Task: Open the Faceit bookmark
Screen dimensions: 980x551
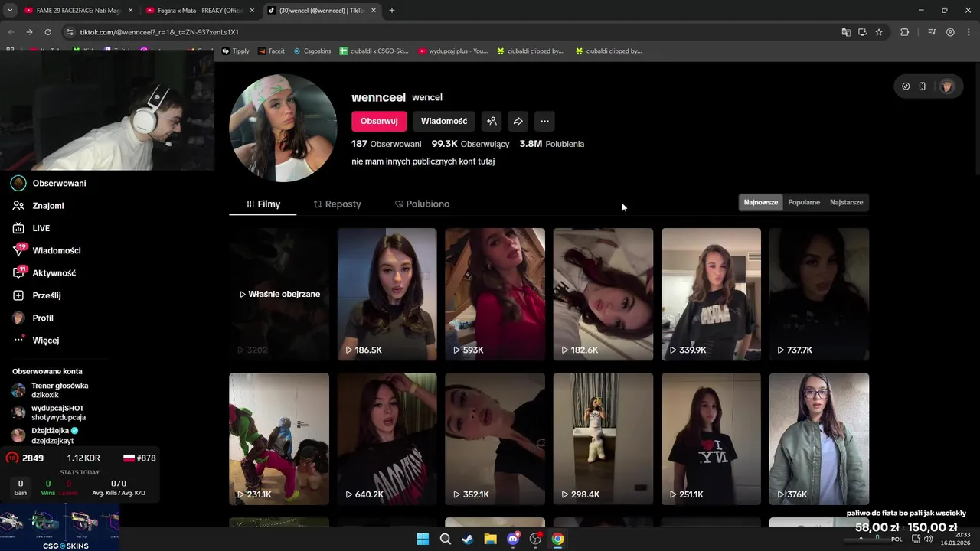Action: pos(271,51)
